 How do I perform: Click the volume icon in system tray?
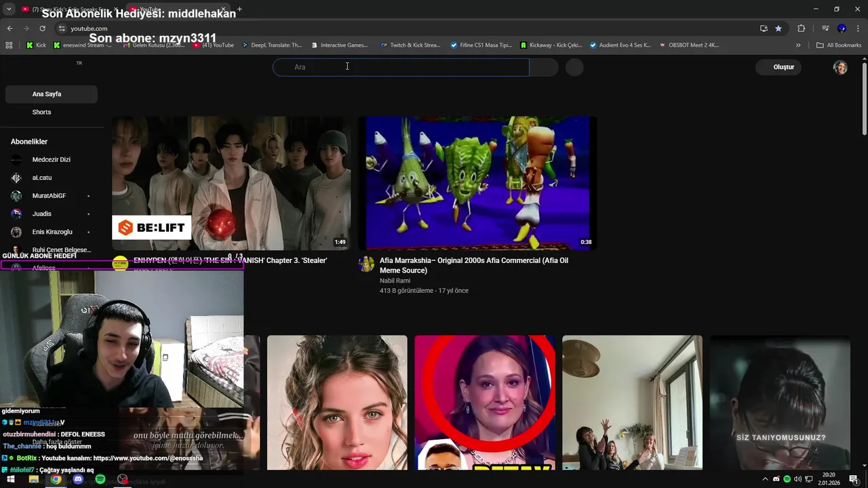tap(797, 479)
